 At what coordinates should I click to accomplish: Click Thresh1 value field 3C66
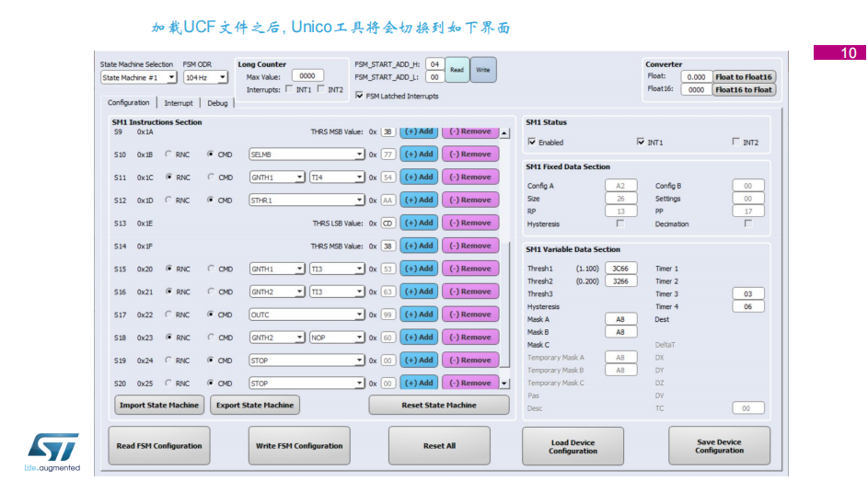[620, 269]
